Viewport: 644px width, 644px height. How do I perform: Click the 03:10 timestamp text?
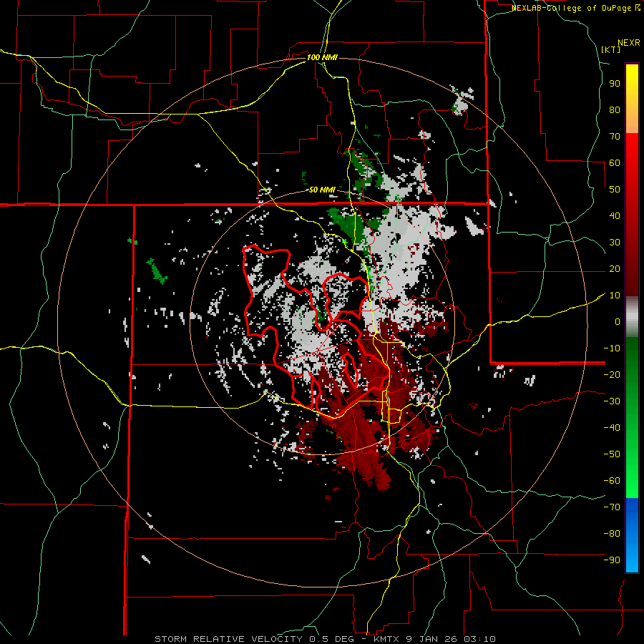click(479, 639)
